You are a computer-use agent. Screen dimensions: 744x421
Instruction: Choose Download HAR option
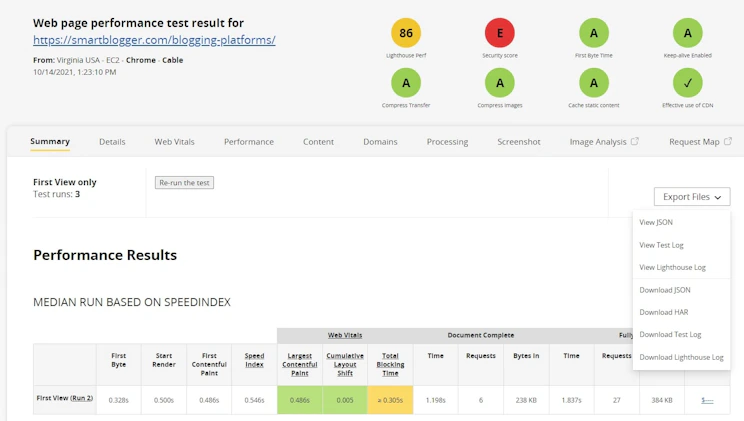[x=663, y=312]
